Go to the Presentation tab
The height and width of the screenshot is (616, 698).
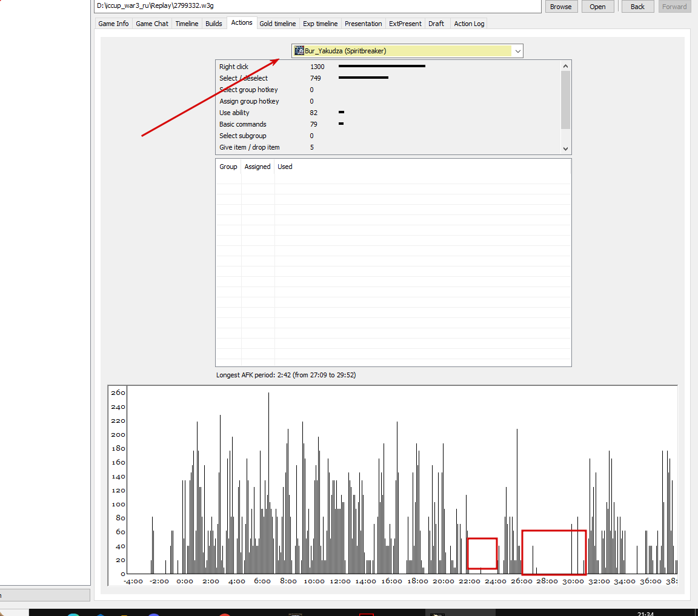[x=363, y=24]
